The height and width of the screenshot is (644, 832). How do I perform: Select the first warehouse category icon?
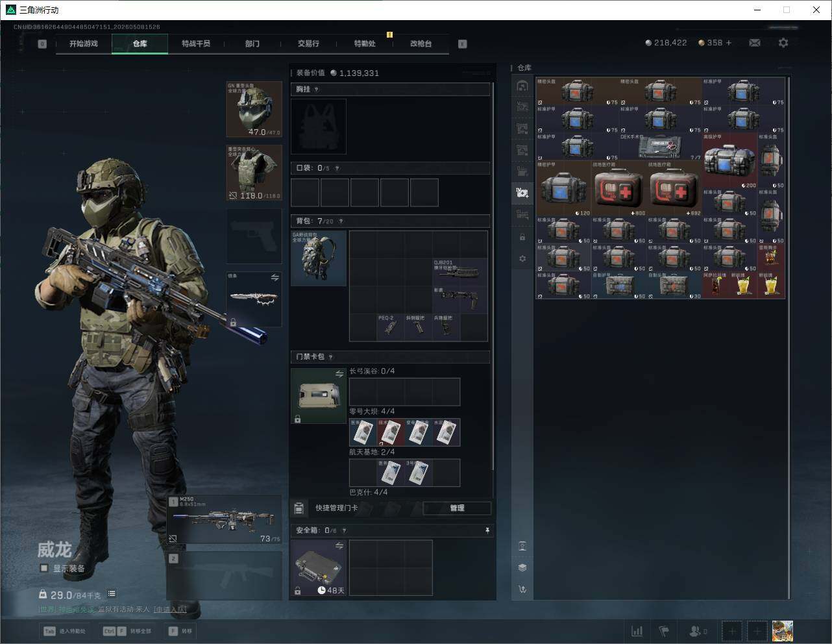[522, 86]
